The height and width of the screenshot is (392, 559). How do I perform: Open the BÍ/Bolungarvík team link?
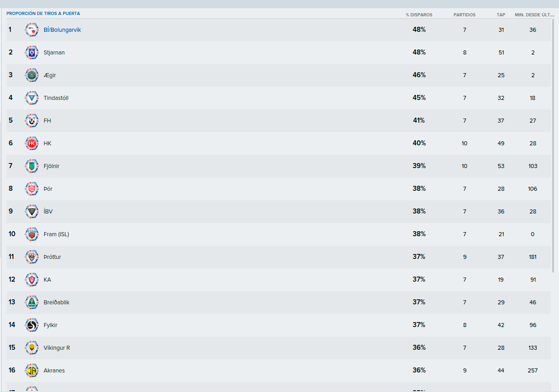point(62,30)
